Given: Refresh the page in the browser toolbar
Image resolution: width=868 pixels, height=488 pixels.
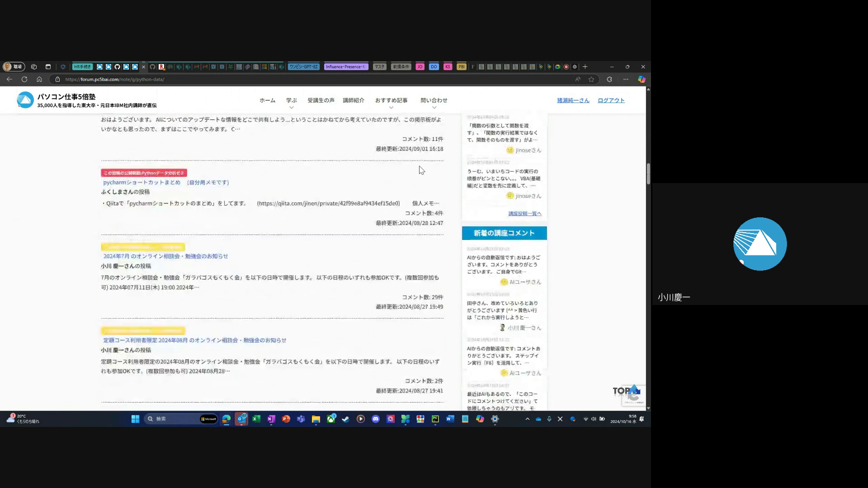Looking at the screenshot, I should coord(24,79).
